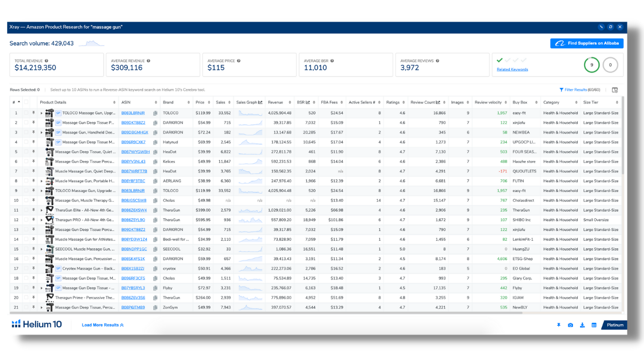This screenshot has width=644, height=362.
Task: Click the table vertical scrollbar
Action: 623,136
